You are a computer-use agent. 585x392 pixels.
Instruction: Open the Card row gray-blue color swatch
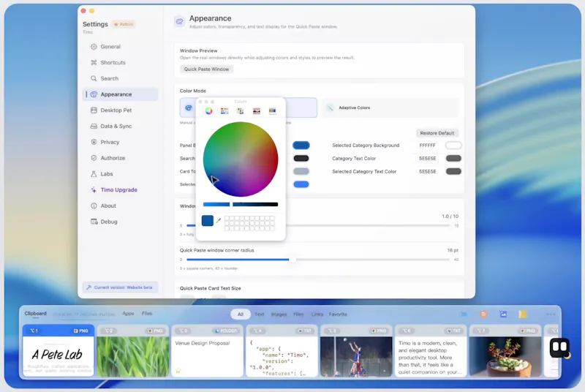pos(301,172)
